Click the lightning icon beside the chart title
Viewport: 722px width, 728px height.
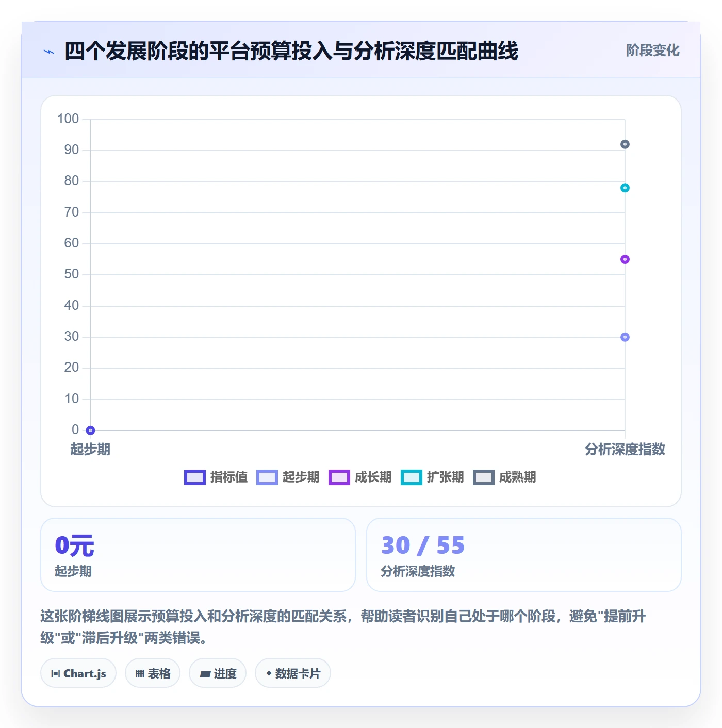point(49,52)
